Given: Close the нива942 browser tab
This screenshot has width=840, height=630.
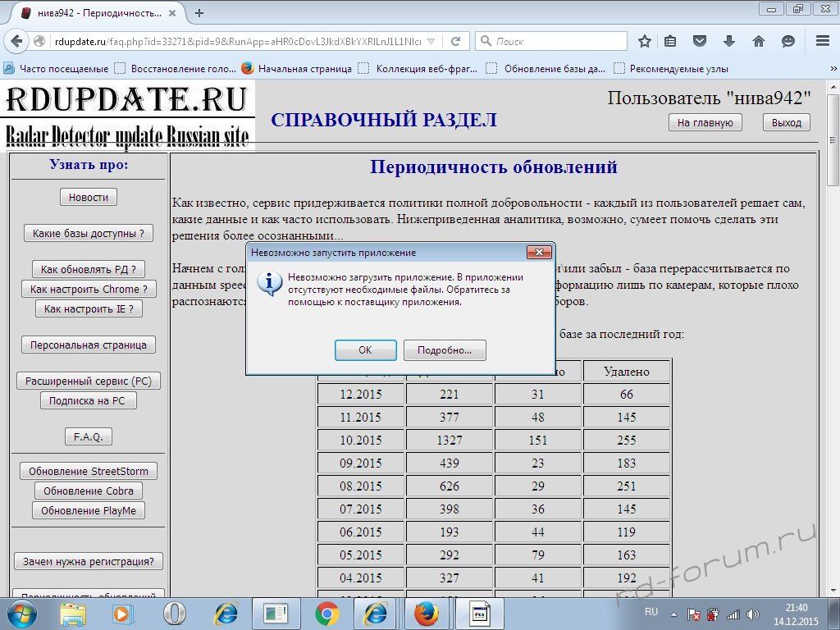Looking at the screenshot, I should pyautogui.click(x=172, y=13).
